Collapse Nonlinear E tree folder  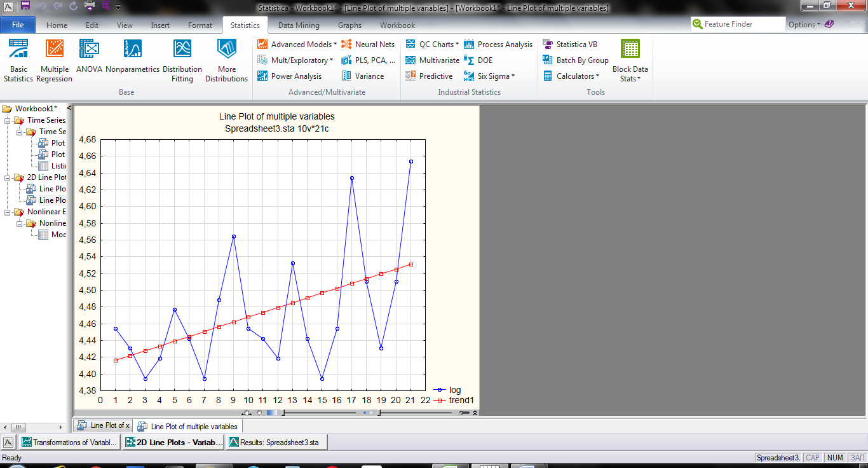pos(7,212)
